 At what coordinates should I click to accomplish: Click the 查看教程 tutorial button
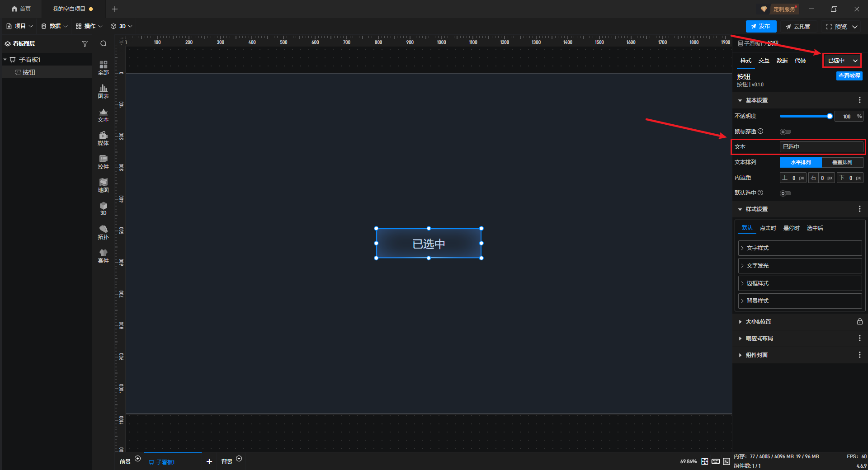point(849,76)
